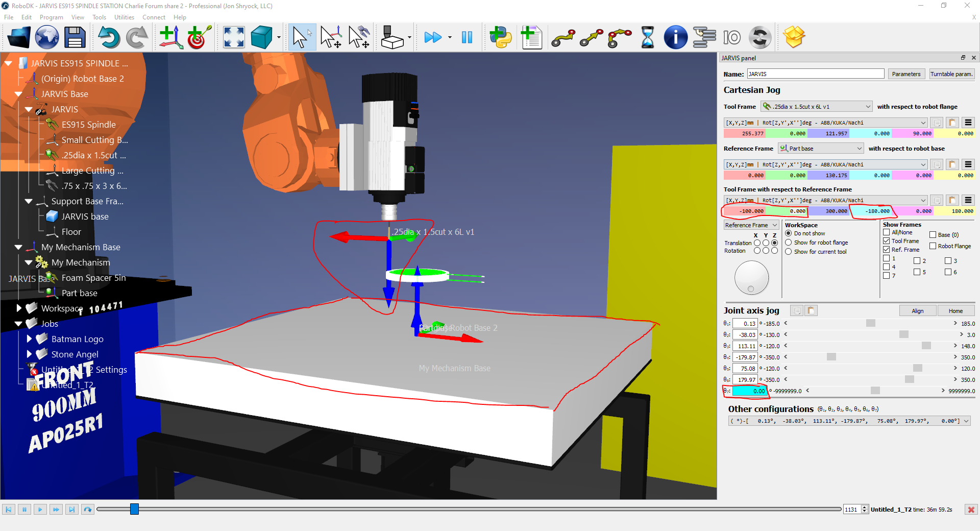Open the Program menu

51,17
